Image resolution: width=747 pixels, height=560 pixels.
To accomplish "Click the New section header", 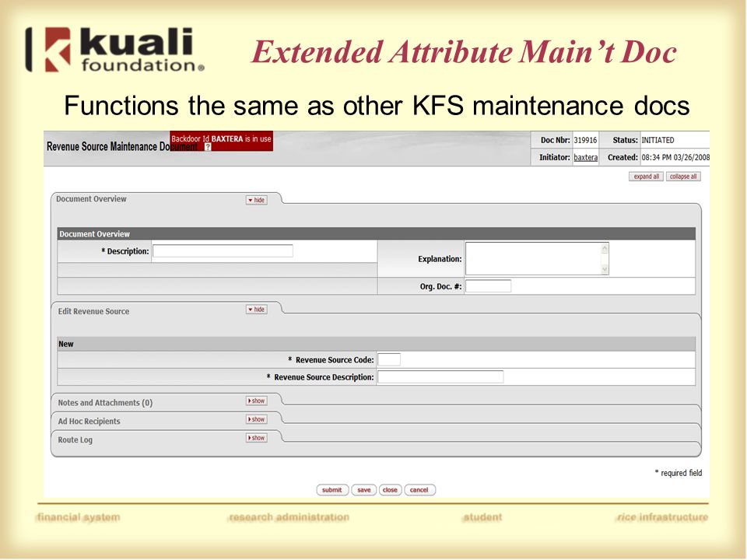I will pyautogui.click(x=377, y=345).
